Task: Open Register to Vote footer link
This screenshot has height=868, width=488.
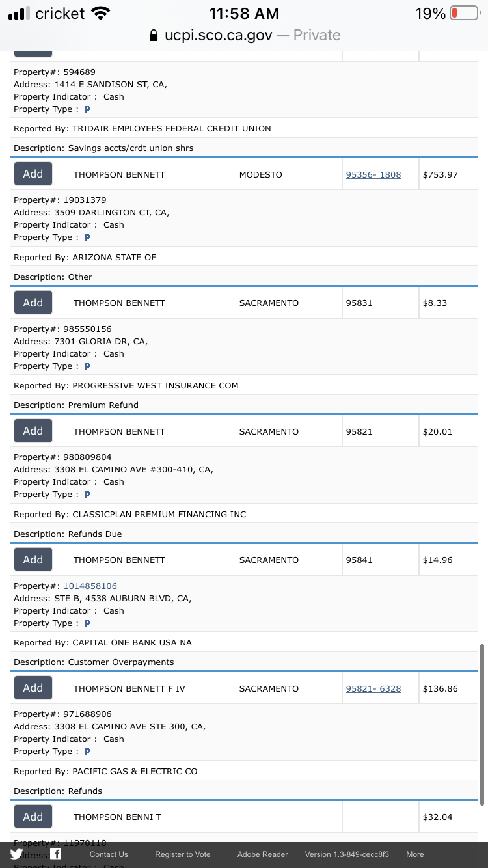Action: click(183, 854)
